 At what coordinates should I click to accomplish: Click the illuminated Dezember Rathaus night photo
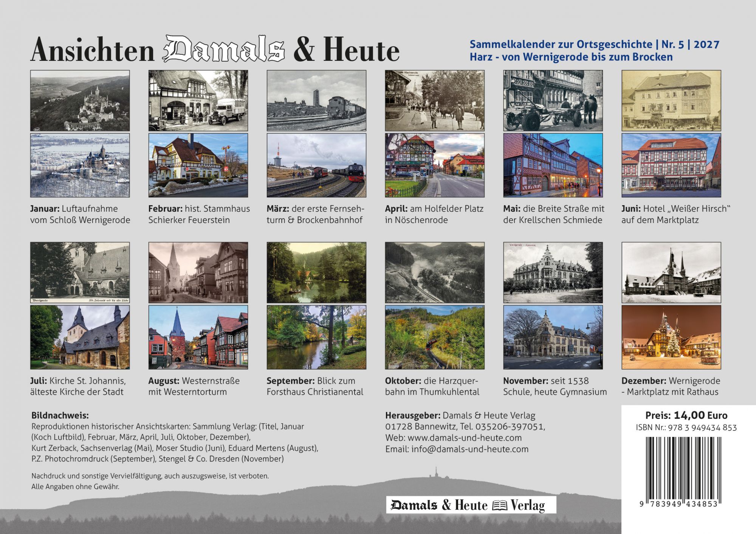coord(671,337)
